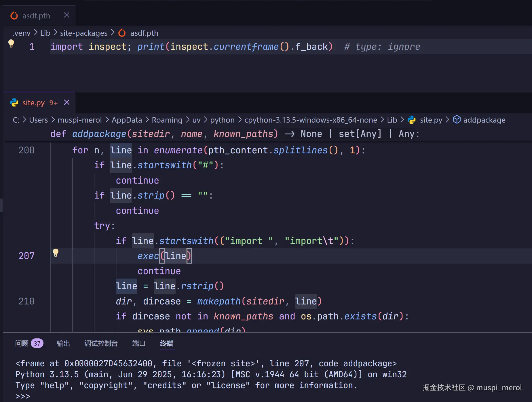Click the "Python 3.13.5" terminal banner line

211,375
